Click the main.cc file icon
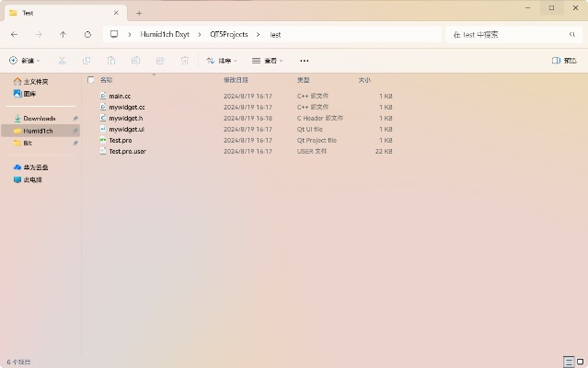 [x=103, y=96]
